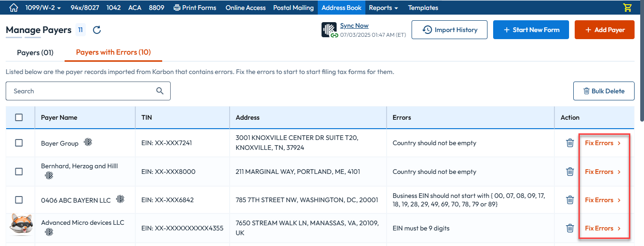
Task: Open Import History
Action: [449, 30]
